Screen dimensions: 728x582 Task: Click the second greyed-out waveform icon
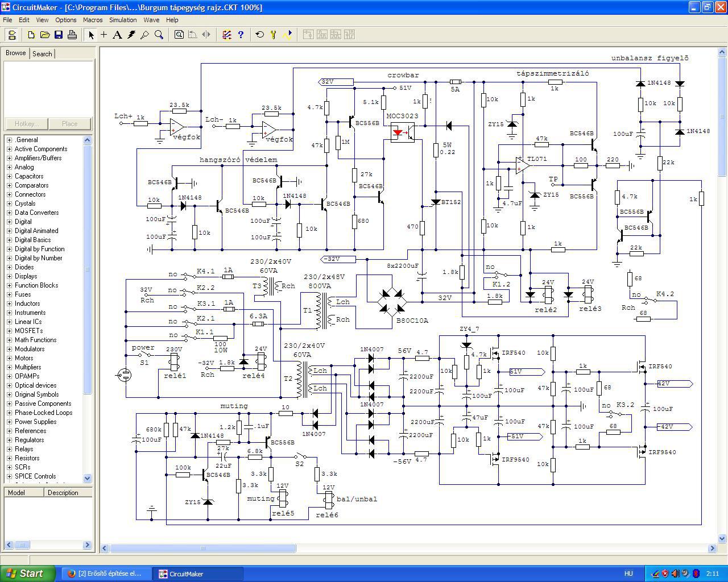click(x=322, y=35)
